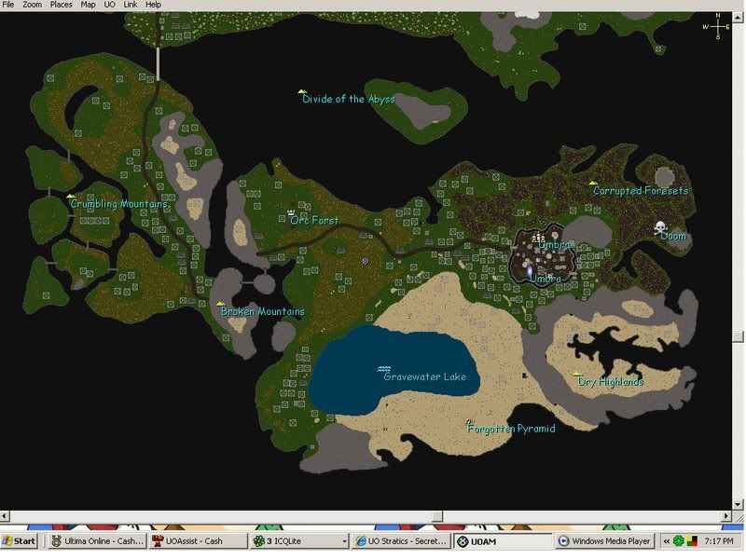Click the green flower ICQ tray icon
Screen dimensions: 746x560
(679, 541)
